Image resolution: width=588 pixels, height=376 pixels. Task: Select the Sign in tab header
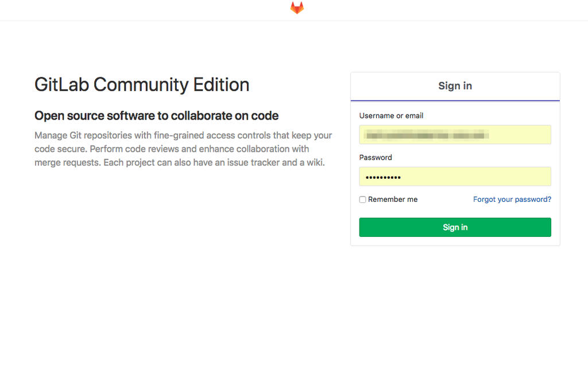[x=455, y=86]
